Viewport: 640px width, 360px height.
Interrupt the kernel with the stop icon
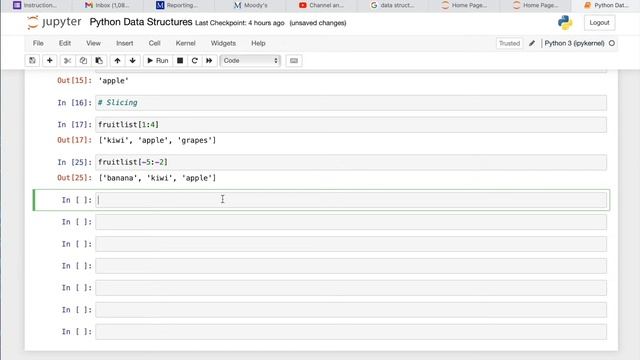pyautogui.click(x=180, y=60)
